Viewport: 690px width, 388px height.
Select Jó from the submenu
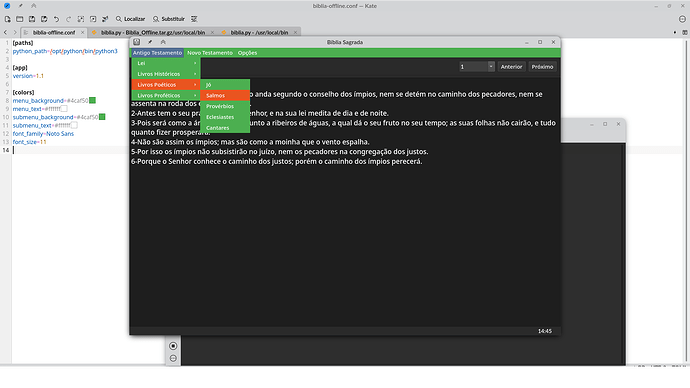click(225, 85)
